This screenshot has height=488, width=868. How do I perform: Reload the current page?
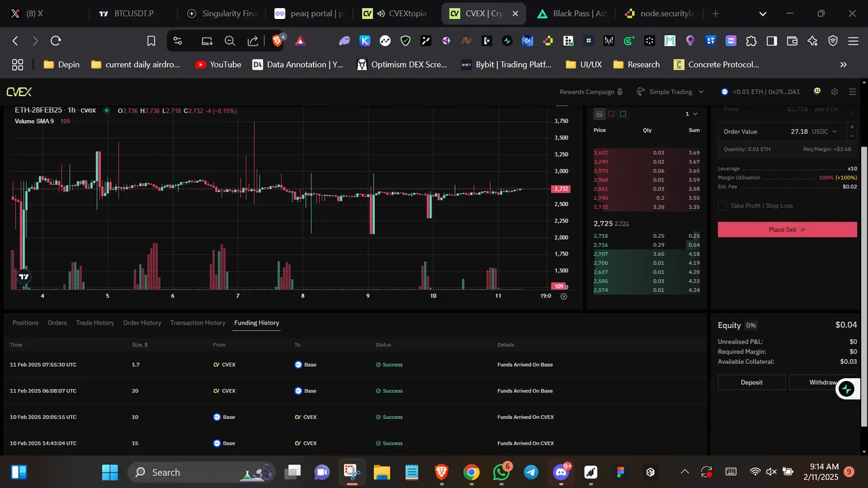click(x=56, y=41)
